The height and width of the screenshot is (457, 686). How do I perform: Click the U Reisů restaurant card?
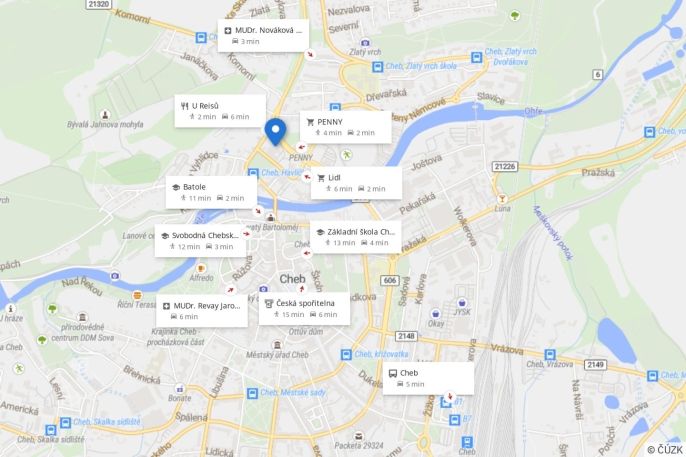(x=220, y=111)
